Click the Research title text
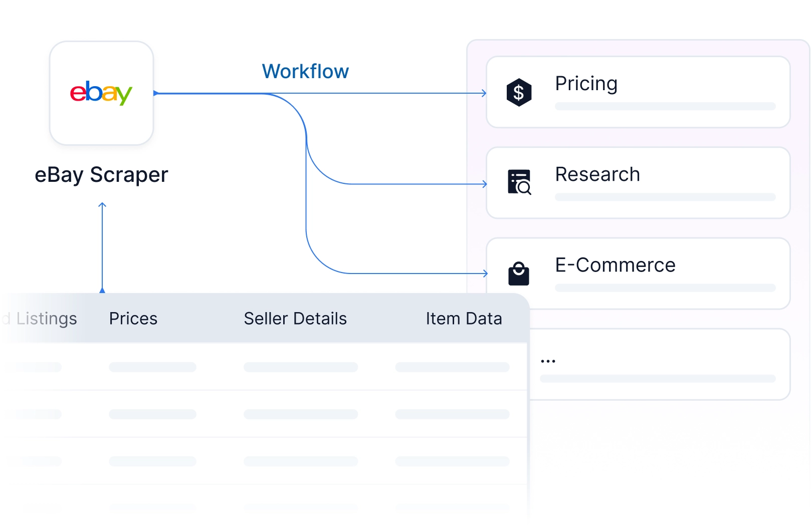This screenshot has height=526, width=812. tap(597, 174)
